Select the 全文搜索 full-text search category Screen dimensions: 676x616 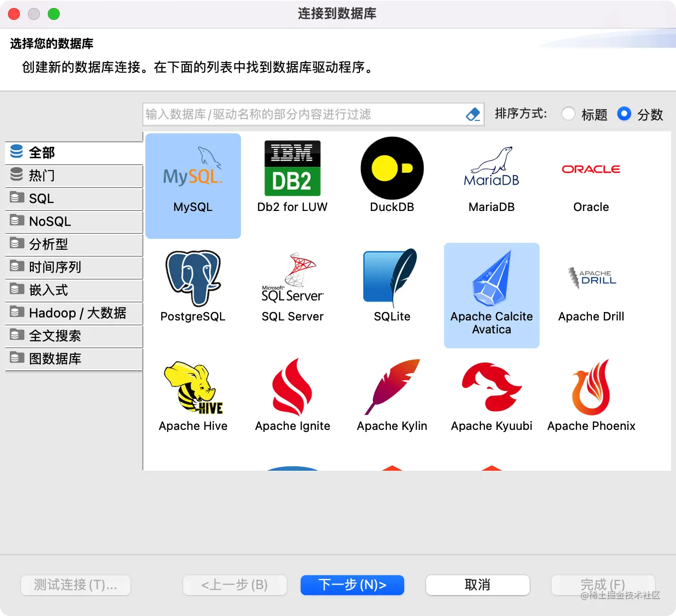click(74, 335)
